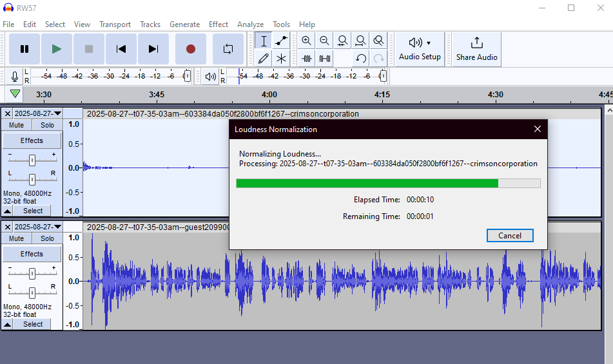Solo the guest track
Viewport: 613px width, 364px height.
pyautogui.click(x=47, y=238)
